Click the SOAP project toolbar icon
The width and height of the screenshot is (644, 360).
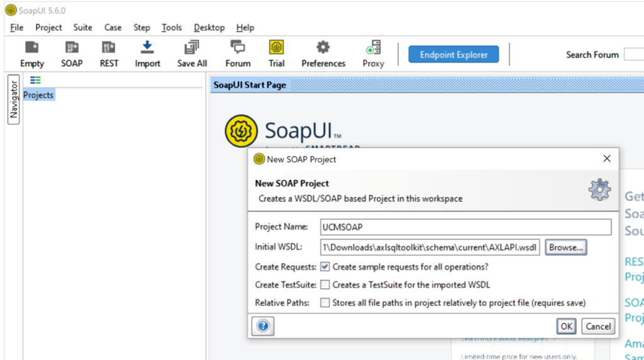point(72,54)
